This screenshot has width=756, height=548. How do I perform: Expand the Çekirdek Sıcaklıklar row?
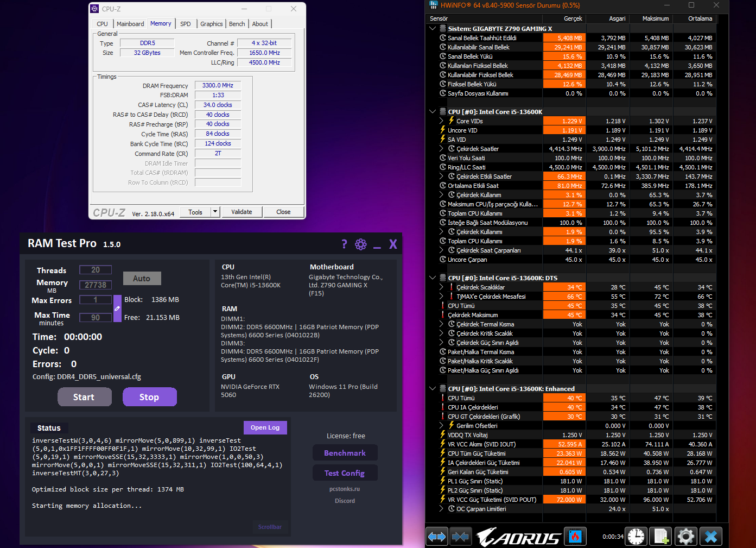pyautogui.click(x=441, y=287)
